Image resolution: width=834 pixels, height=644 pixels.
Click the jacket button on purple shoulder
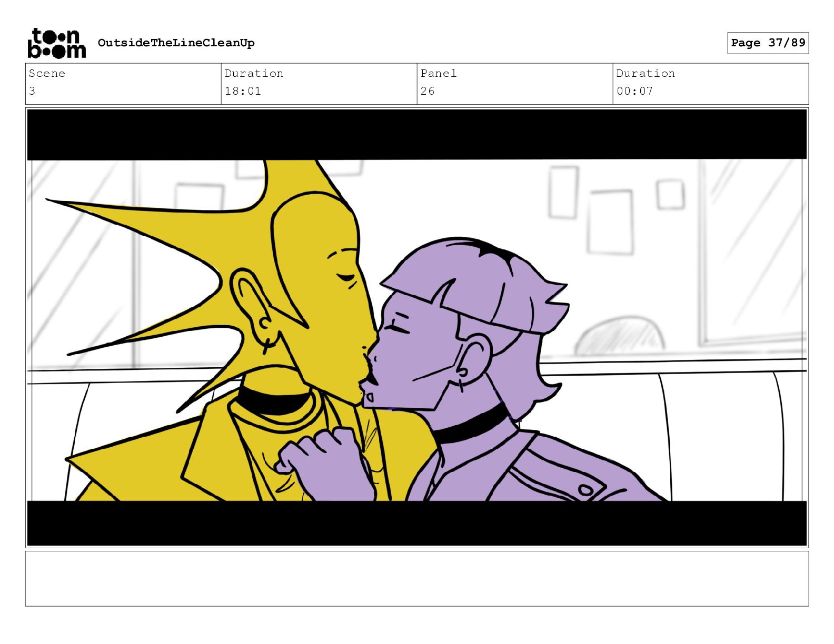[586, 490]
